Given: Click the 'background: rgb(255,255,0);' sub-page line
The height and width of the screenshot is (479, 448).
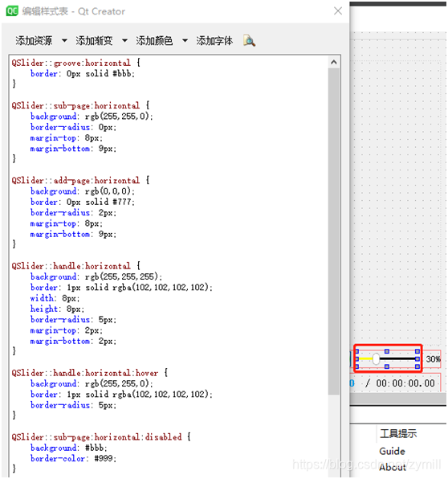Looking at the screenshot, I should [92, 117].
